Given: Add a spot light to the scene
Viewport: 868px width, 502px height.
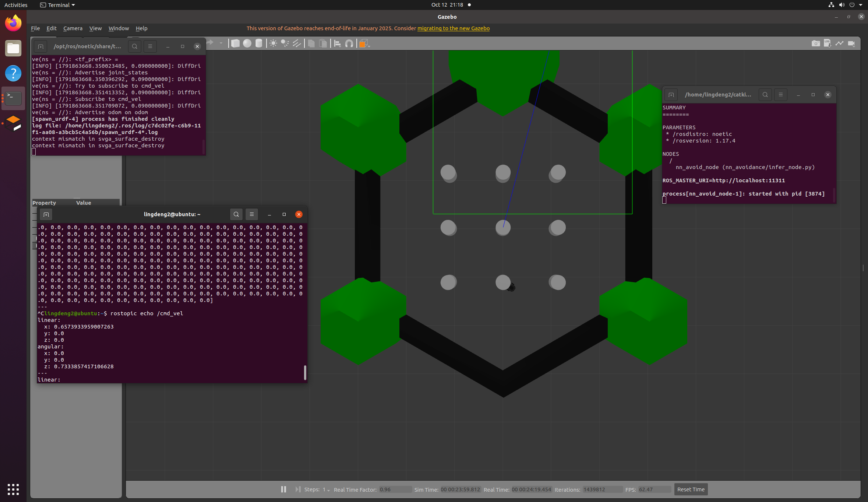Looking at the screenshot, I should pos(285,43).
